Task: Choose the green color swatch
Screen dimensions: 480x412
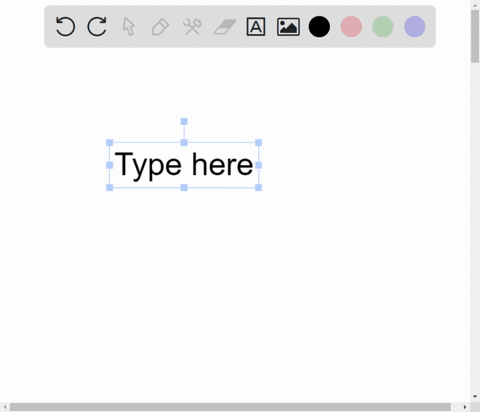Action: [383, 26]
